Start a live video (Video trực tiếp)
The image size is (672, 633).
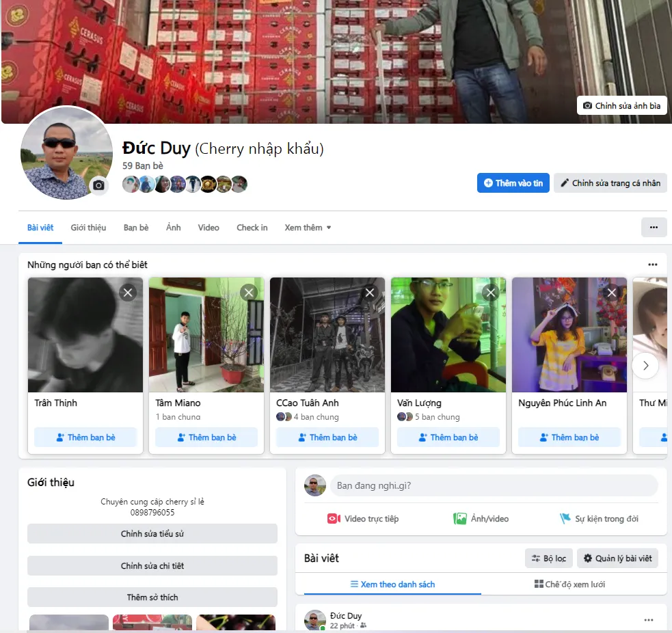[x=363, y=519]
